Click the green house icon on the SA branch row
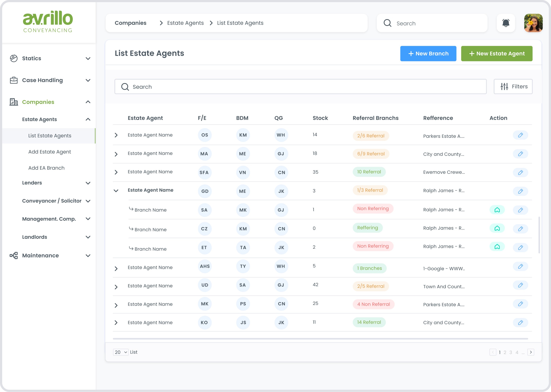The image size is (551, 392). (x=497, y=210)
